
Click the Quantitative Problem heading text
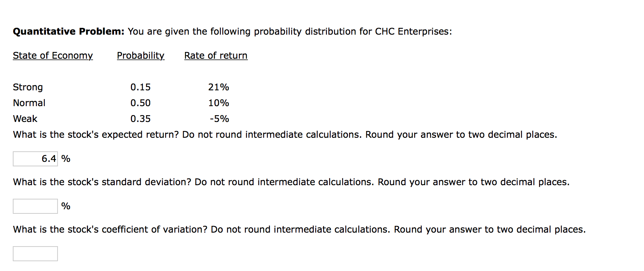pyautogui.click(x=68, y=31)
